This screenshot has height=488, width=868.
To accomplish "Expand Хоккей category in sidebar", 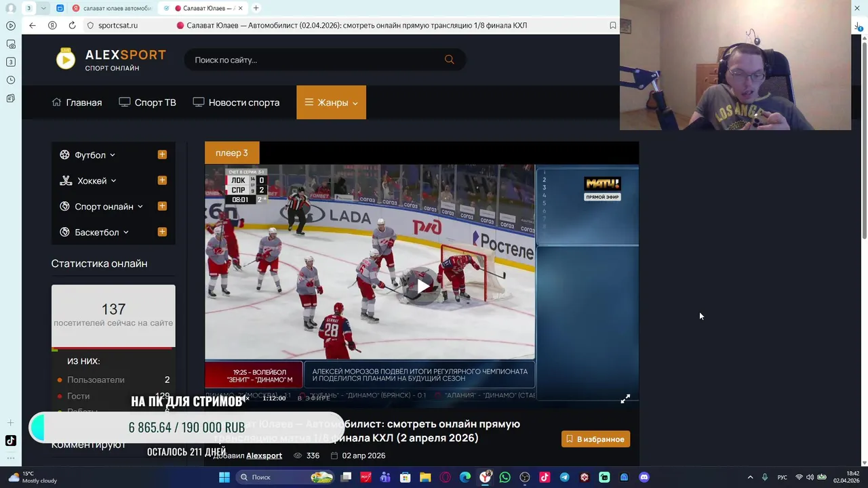I will pos(88,180).
